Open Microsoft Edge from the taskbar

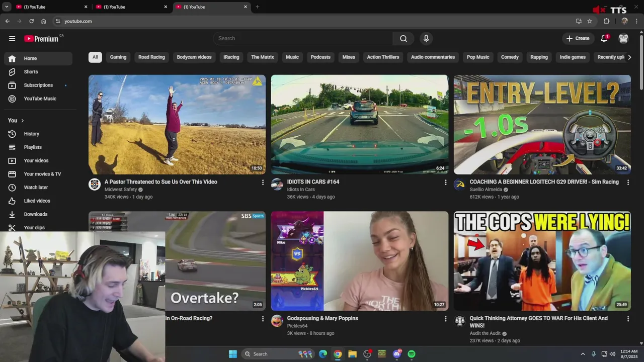point(323,354)
